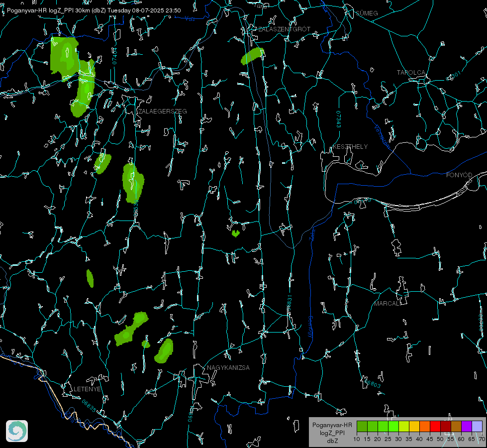487x448 pixels.
Task: Click the KESZTHELY town label
Action: (x=350, y=146)
